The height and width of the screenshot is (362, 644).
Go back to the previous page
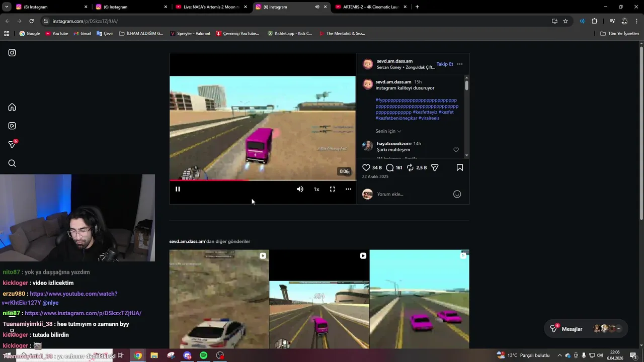[x=7, y=21]
